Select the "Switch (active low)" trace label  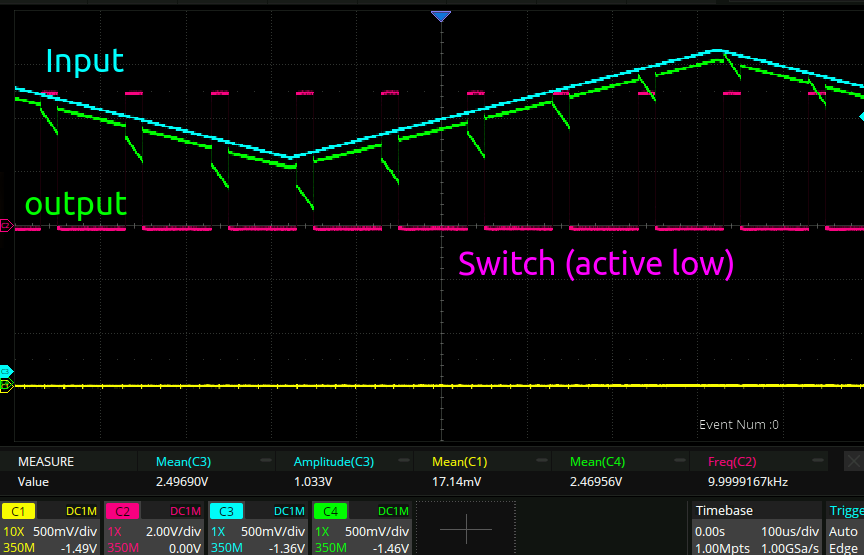(x=596, y=264)
